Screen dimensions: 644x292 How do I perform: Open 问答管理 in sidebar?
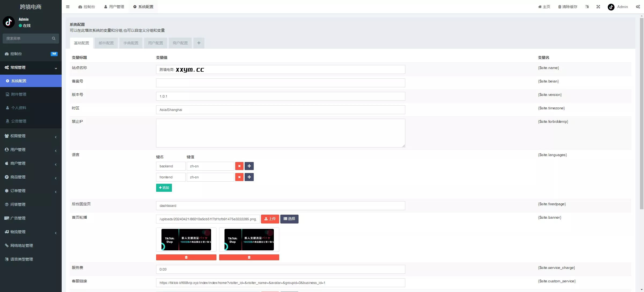tap(31, 204)
